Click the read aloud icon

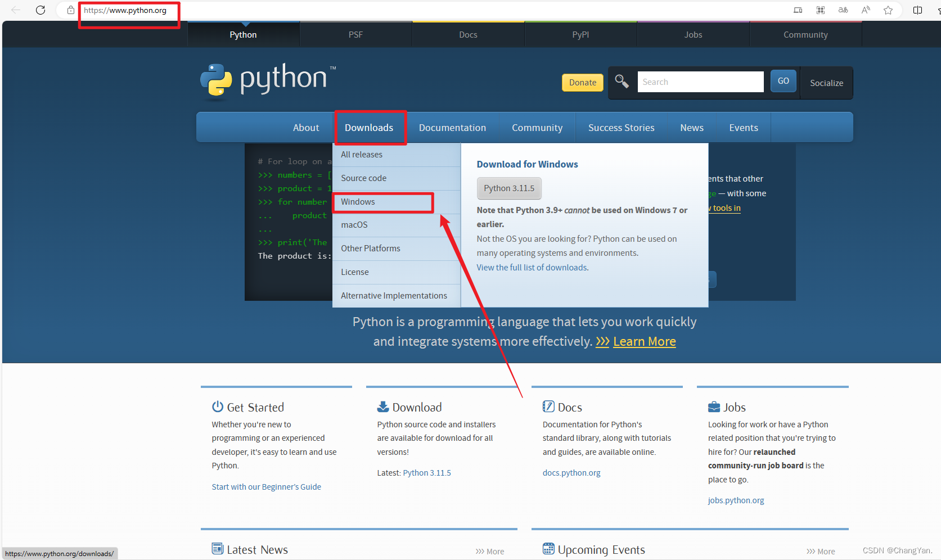866,10
